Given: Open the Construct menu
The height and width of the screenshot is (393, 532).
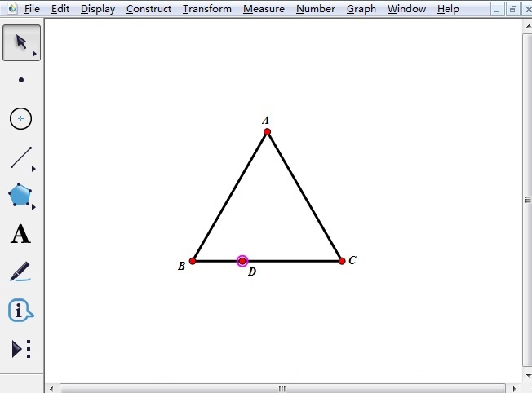Looking at the screenshot, I should [x=149, y=9].
